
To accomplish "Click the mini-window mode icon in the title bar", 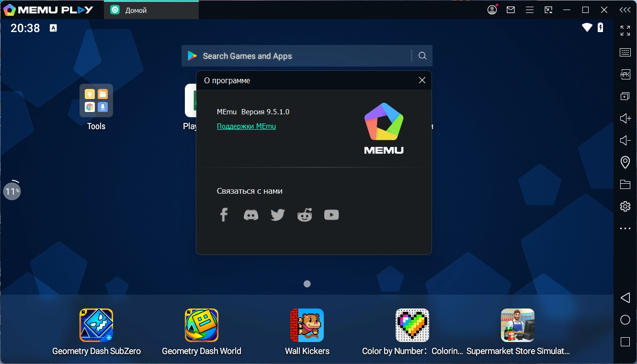I will [x=548, y=10].
